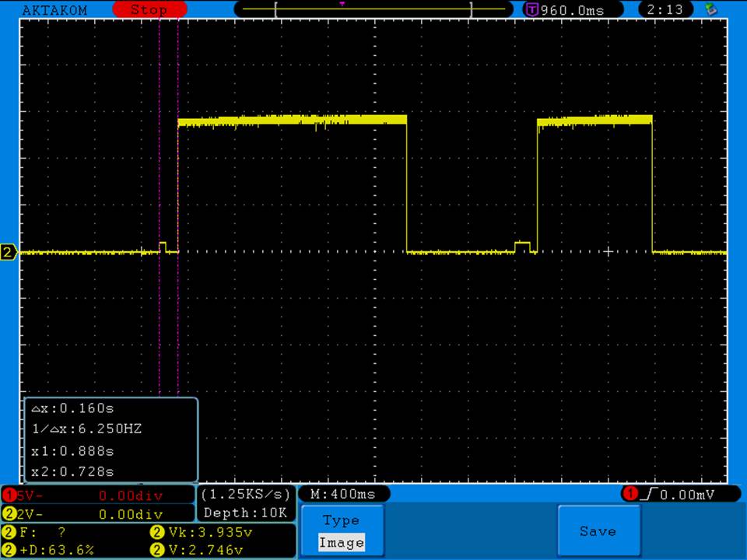Click the x1:0.888s cursor value
The width and height of the screenshot is (747, 560).
72,451
